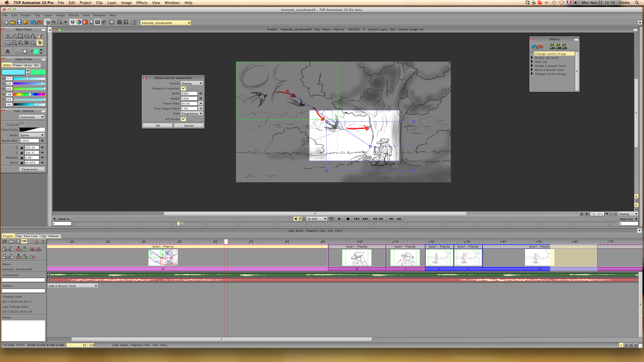Click the History redo arrow
The height and width of the screenshot is (362, 644).
(540, 47)
